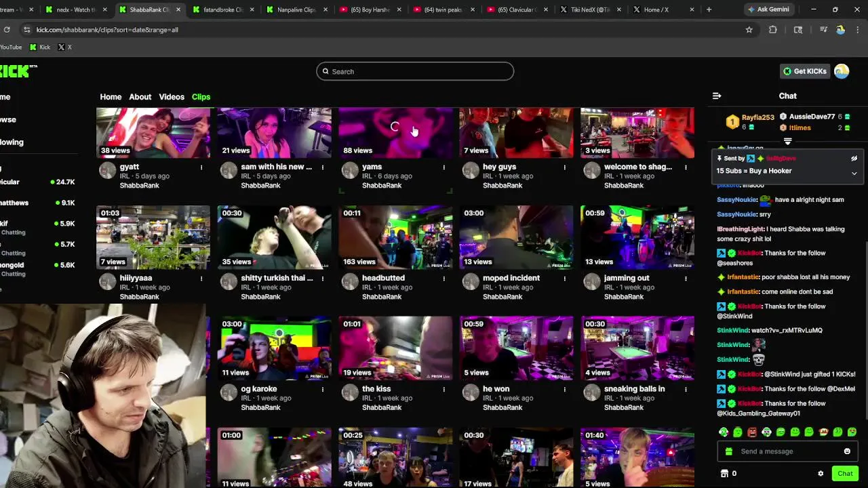Close the ShabbaRank Clips browser tab
The image size is (868, 488).
pos(178,9)
